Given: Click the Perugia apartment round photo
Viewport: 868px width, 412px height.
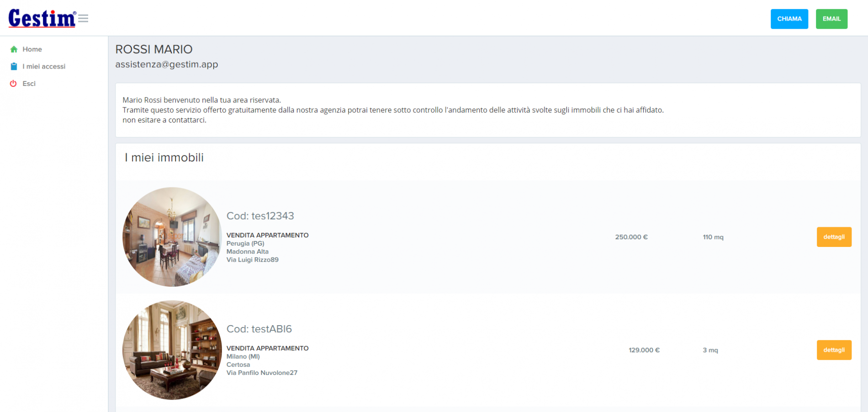Looking at the screenshot, I should 172,237.
